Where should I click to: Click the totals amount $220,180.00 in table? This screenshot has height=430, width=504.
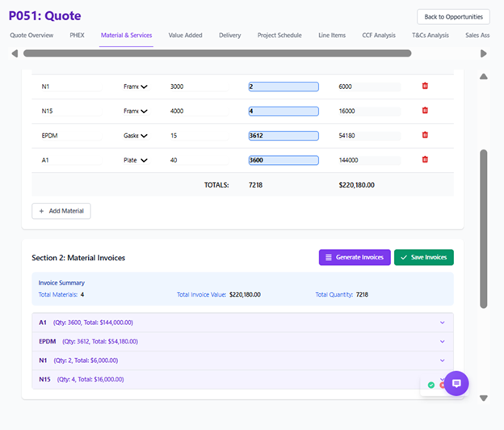click(356, 185)
